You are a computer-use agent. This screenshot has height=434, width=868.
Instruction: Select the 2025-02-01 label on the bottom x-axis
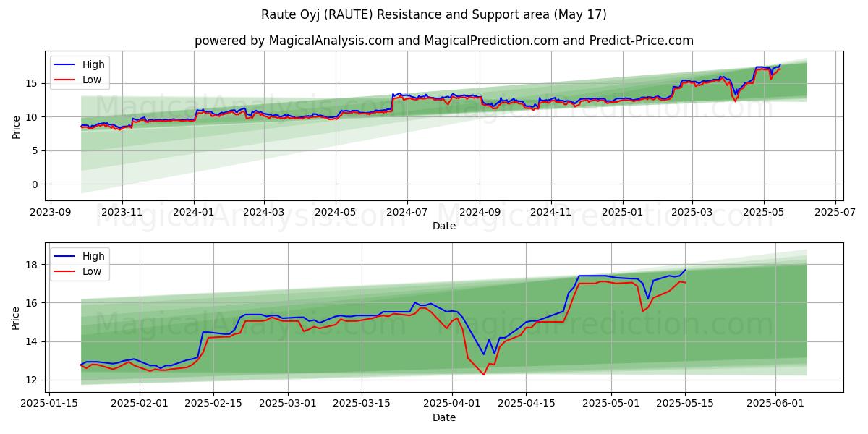pos(140,404)
